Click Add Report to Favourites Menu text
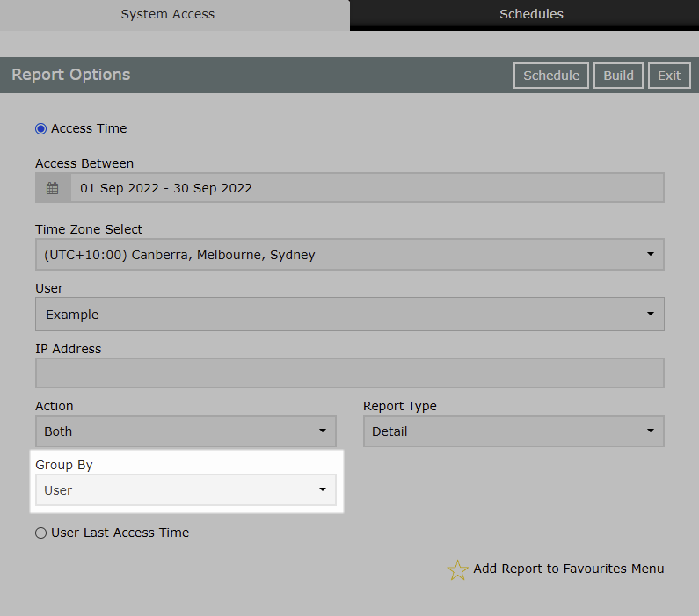Viewport: 699px width, 616px height. pos(568,569)
